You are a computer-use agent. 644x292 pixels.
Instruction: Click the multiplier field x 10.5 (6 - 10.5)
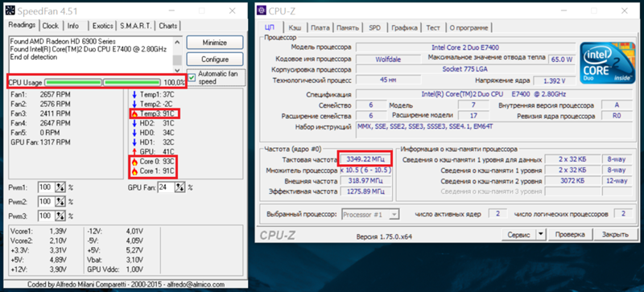(365, 170)
